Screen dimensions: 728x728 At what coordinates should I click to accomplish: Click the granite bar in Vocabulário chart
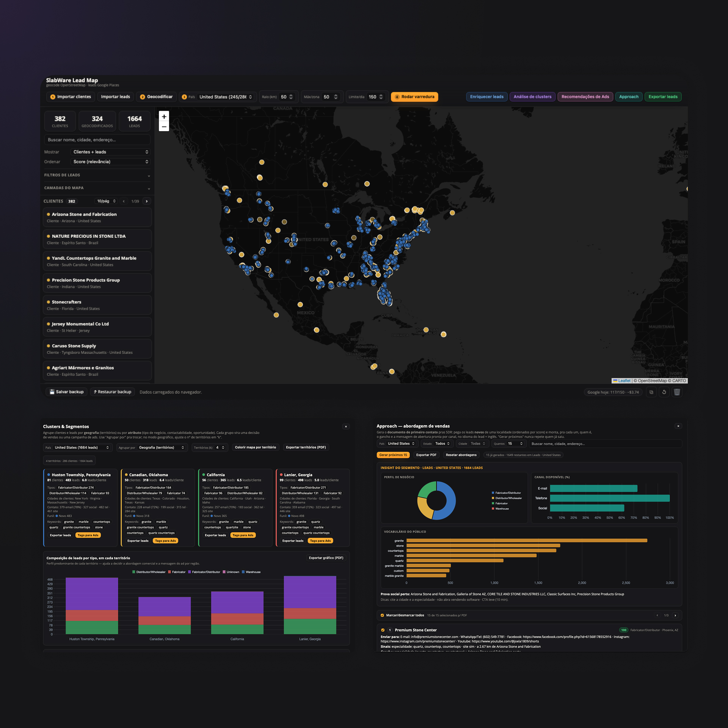coord(527,541)
